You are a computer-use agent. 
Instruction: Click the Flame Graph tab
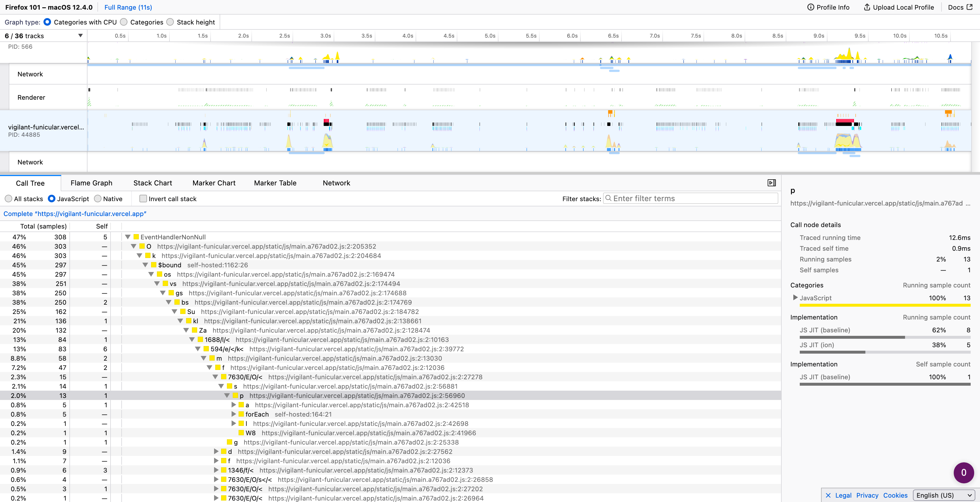(x=91, y=183)
